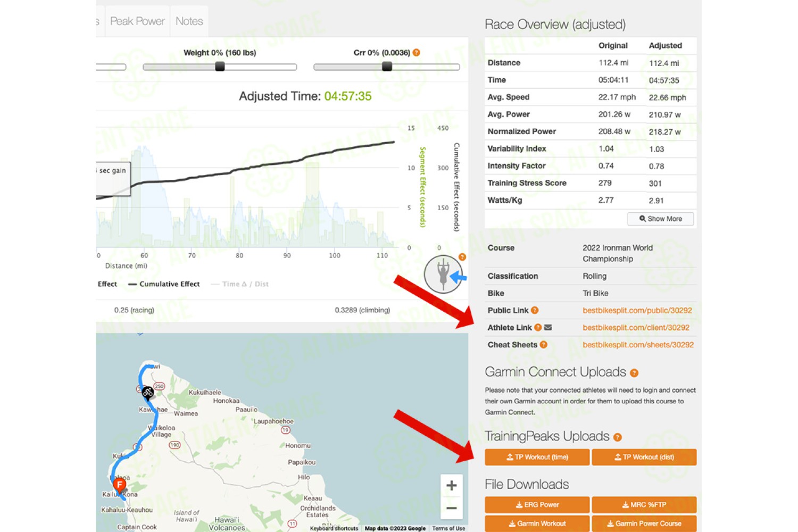Download Garmin Power Course file

tap(644, 523)
